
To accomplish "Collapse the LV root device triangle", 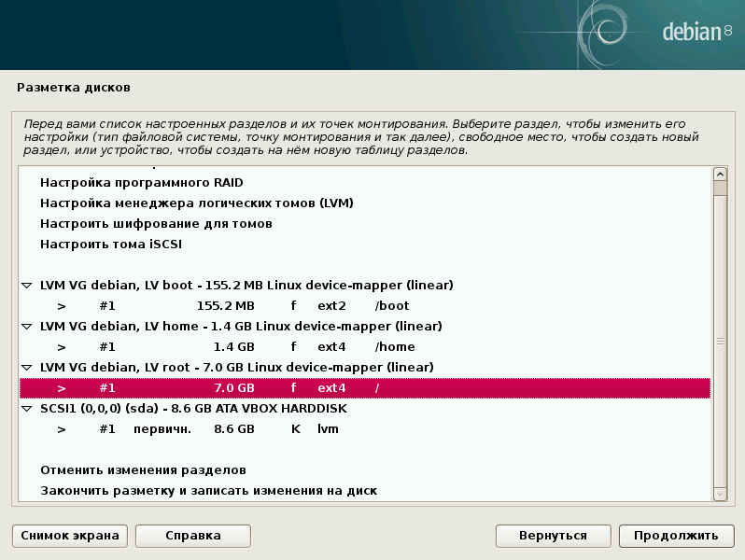I will point(26,367).
